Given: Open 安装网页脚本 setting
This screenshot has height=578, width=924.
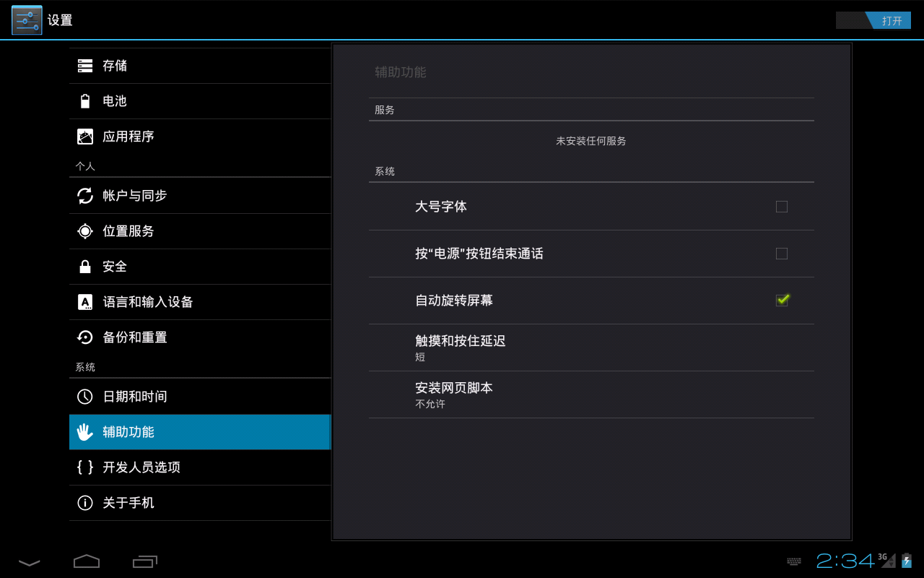Looking at the screenshot, I should (591, 394).
